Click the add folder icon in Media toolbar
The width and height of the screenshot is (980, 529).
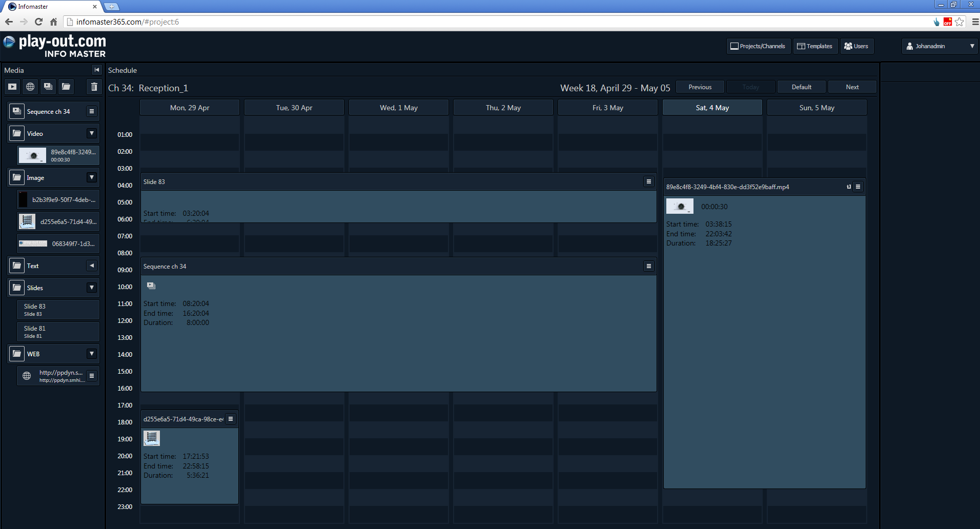click(x=66, y=87)
